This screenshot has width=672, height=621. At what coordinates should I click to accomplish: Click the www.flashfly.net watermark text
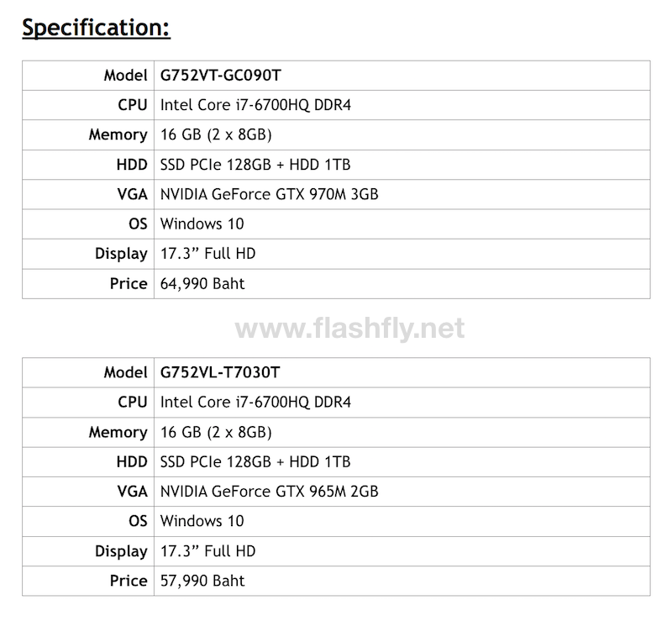click(x=349, y=328)
